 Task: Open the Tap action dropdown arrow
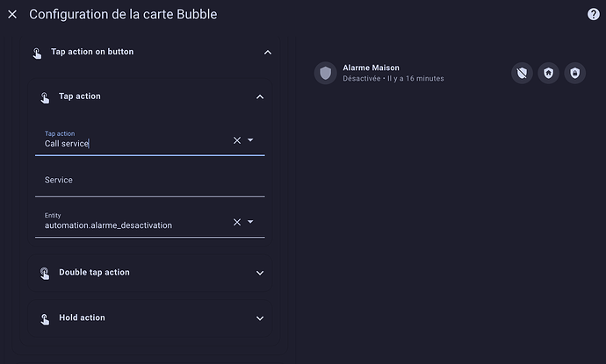pyautogui.click(x=250, y=140)
